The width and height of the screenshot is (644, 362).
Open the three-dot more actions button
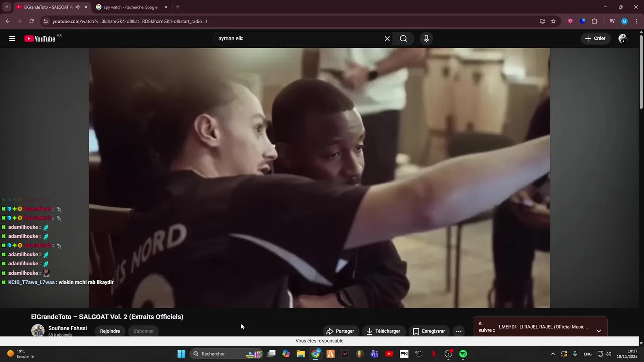(x=458, y=331)
